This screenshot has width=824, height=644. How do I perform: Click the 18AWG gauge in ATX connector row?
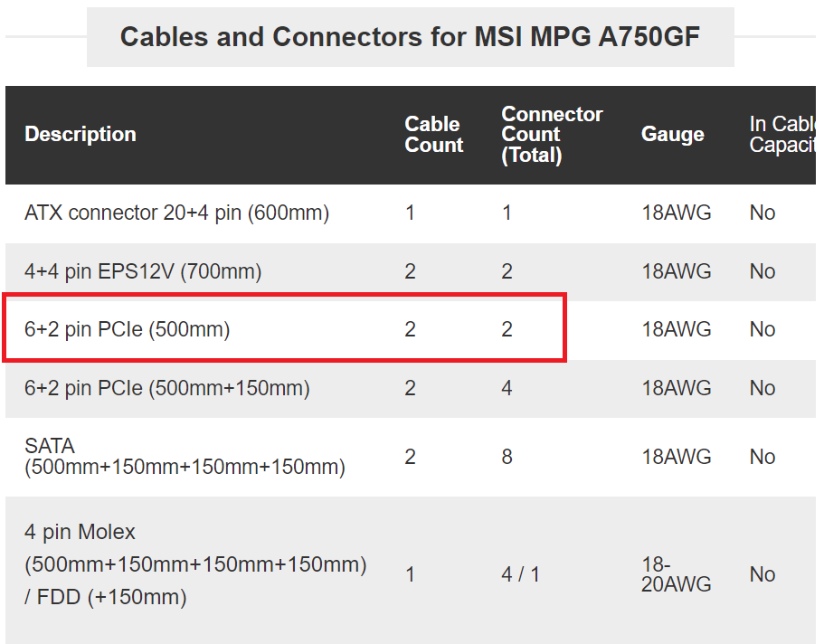(x=676, y=213)
